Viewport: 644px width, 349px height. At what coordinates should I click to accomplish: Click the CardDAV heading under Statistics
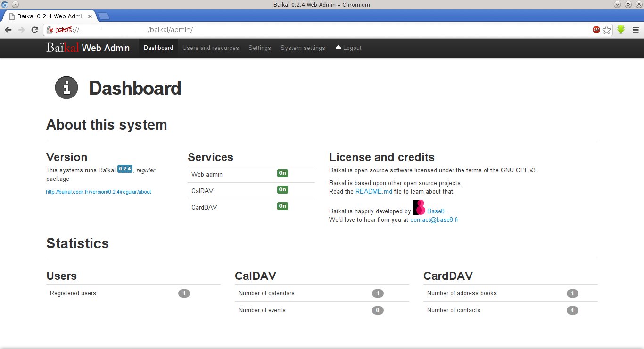[448, 276]
